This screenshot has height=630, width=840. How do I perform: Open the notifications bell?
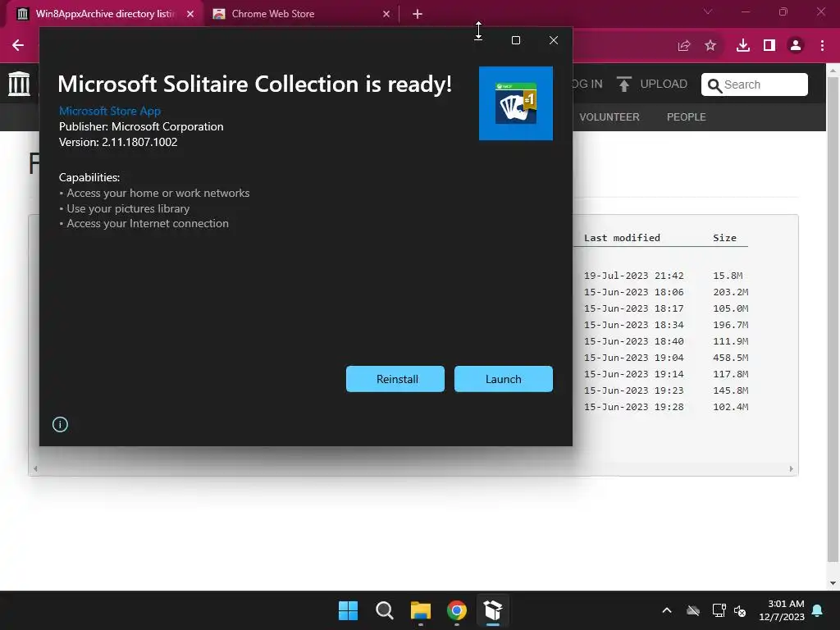pyautogui.click(x=818, y=610)
